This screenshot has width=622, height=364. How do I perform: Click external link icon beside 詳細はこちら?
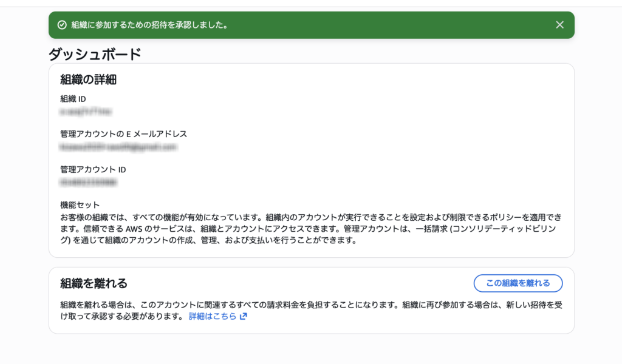244,317
